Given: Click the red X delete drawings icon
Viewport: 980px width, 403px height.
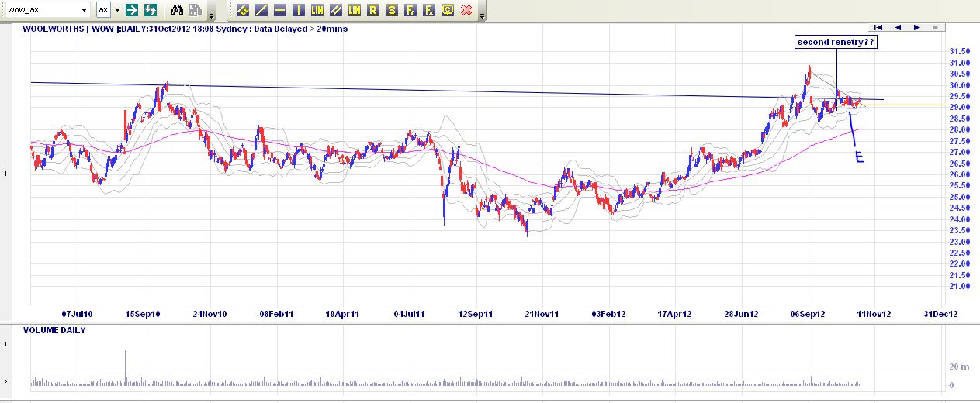Looking at the screenshot, I should [466, 10].
